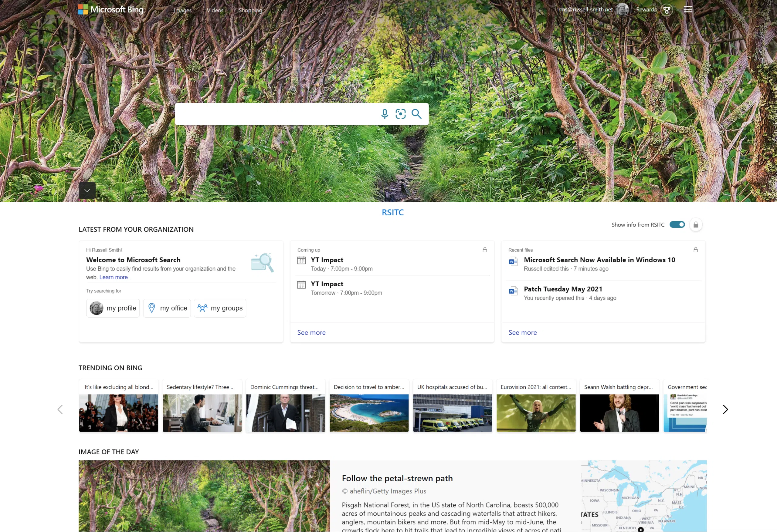Open Dominic Cummings threat trending story
The image size is (777, 532).
tap(286, 406)
